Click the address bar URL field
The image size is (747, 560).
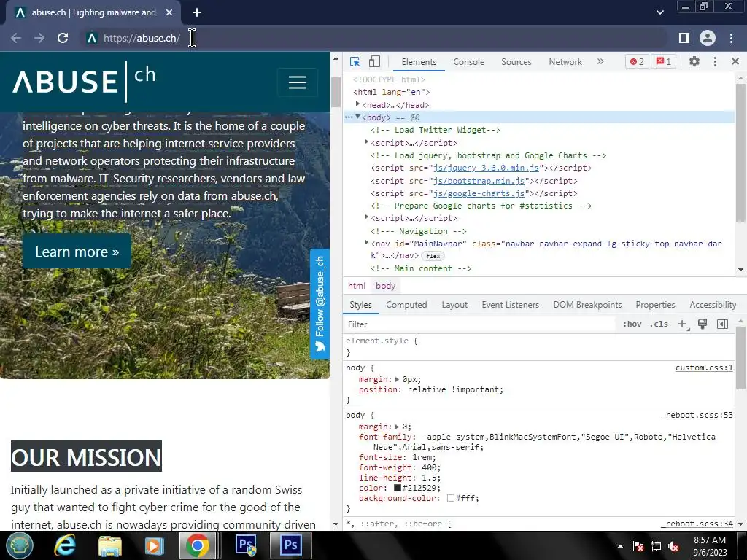coord(374,38)
